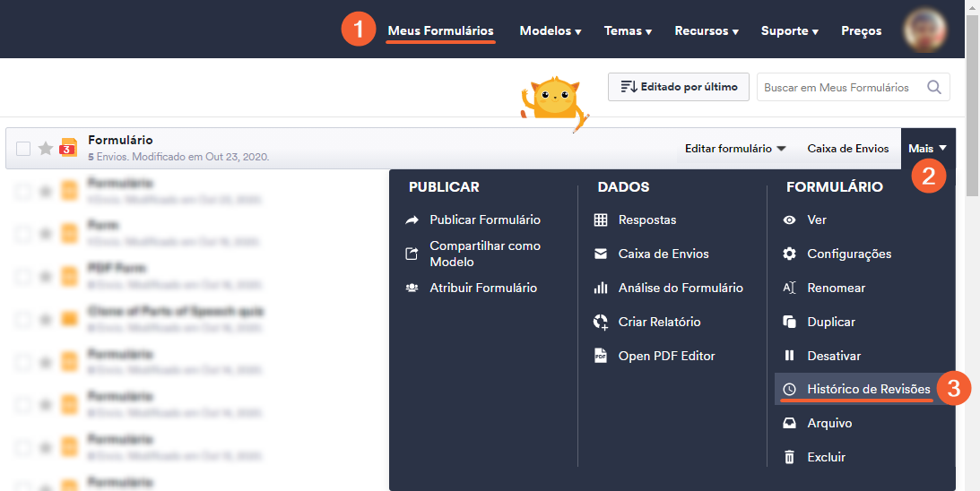Click the star icon beside Formulário
The image size is (980, 491).
point(46,149)
